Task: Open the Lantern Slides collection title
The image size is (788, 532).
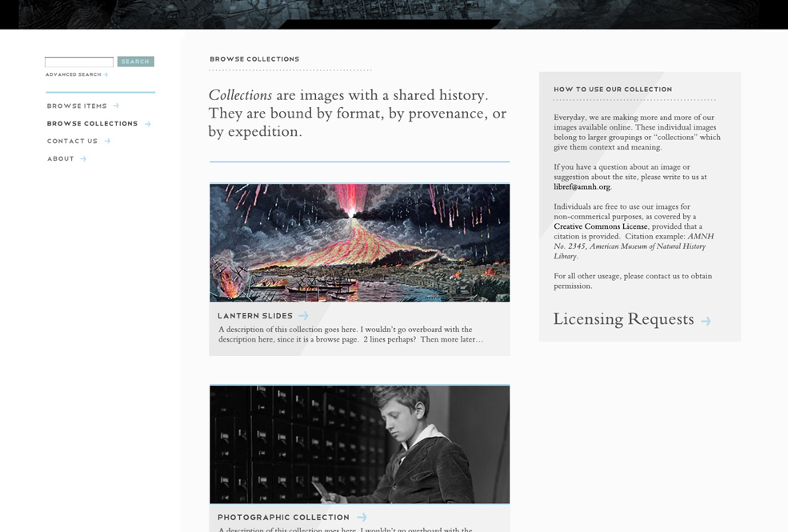Action: (254, 316)
